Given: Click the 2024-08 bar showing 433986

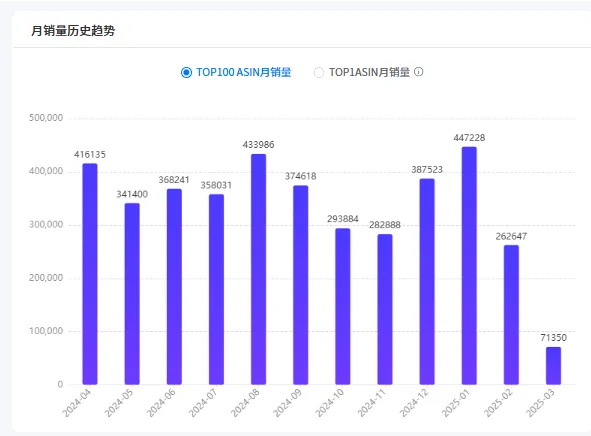Looking at the screenshot, I should tap(259, 269).
